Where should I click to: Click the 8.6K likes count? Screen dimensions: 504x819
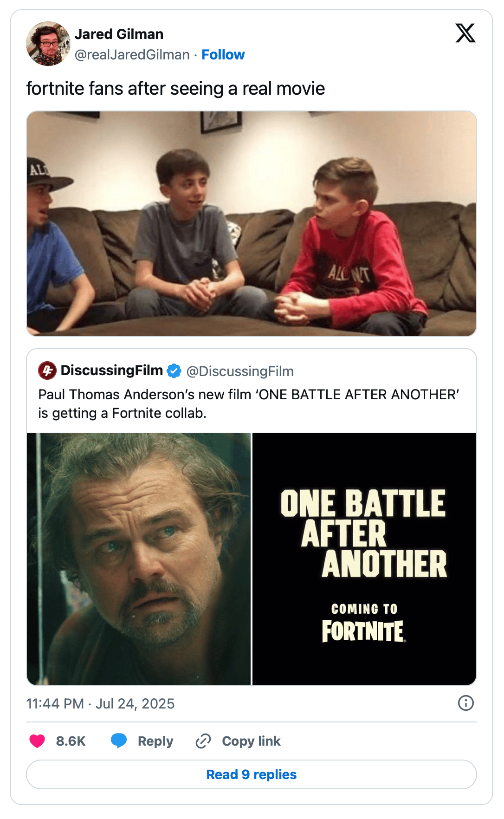[71, 741]
